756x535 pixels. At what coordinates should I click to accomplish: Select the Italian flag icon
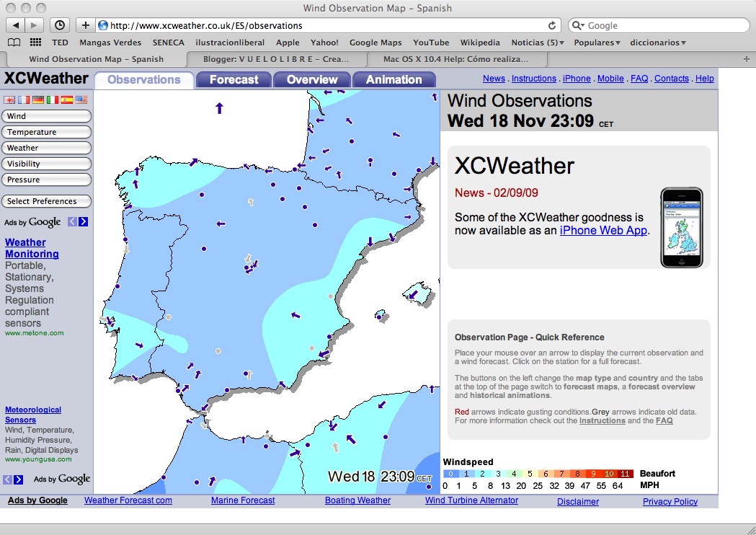click(x=52, y=100)
